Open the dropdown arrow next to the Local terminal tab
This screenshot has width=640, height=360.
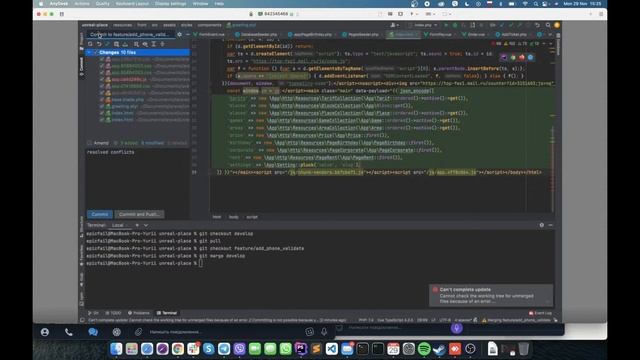coord(146,225)
